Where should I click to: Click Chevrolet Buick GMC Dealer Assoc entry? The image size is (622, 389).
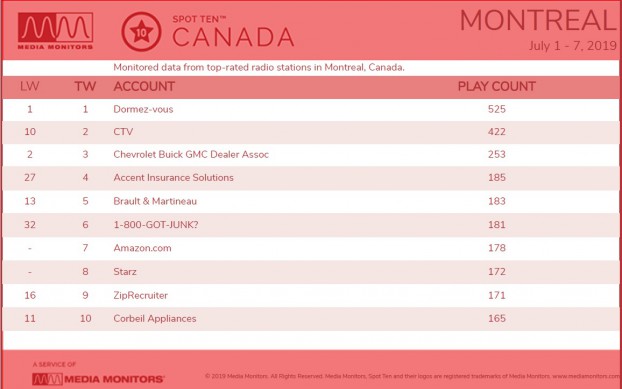pos(191,155)
